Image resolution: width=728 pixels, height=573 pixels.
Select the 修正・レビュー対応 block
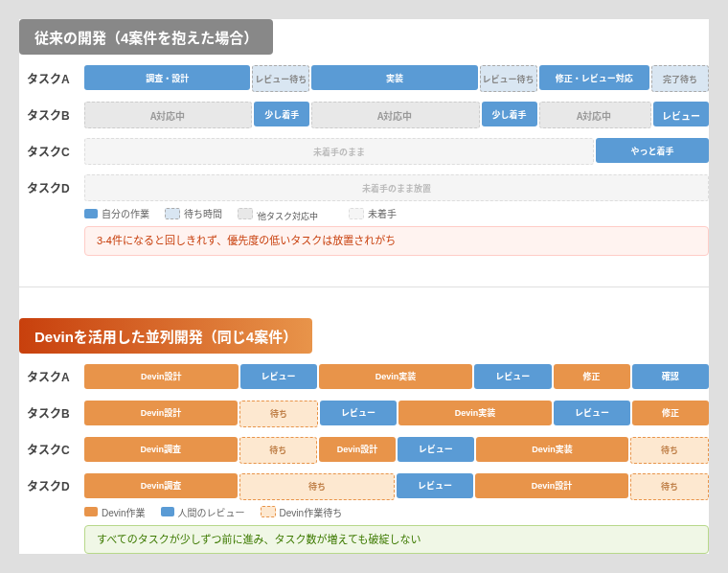coord(594,78)
